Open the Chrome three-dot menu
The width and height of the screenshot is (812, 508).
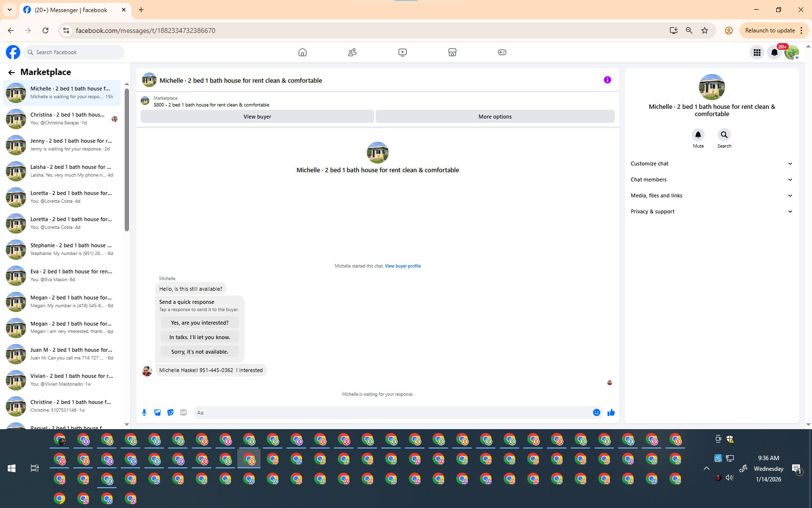coord(801,30)
